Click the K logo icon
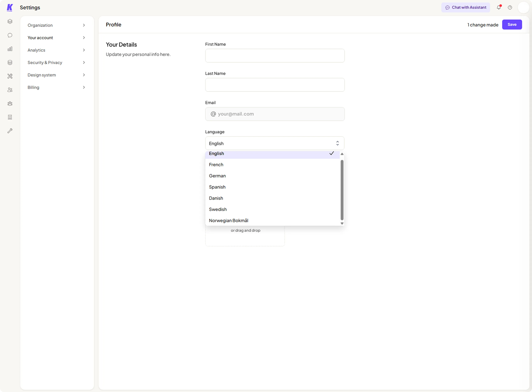 pyautogui.click(x=10, y=8)
